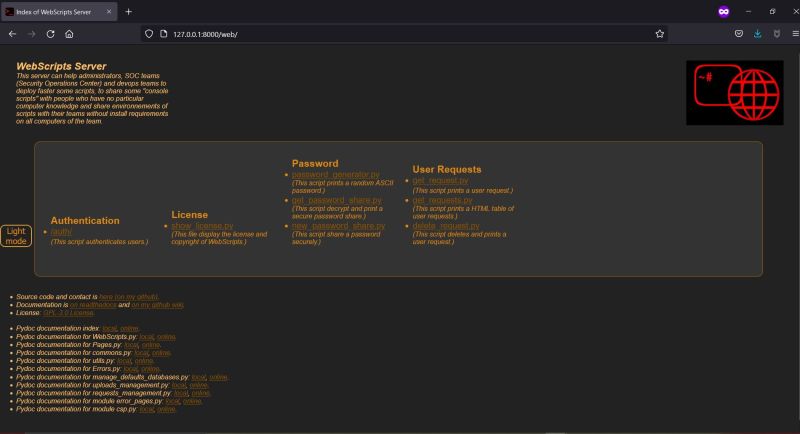Click the Password category heading
The width and height of the screenshot is (800, 434).
click(x=315, y=164)
